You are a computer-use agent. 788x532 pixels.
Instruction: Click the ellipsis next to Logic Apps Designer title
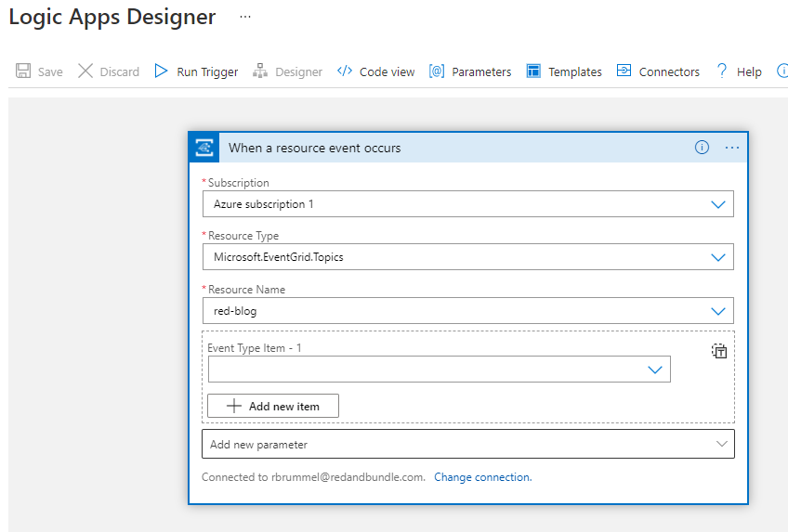point(245,17)
